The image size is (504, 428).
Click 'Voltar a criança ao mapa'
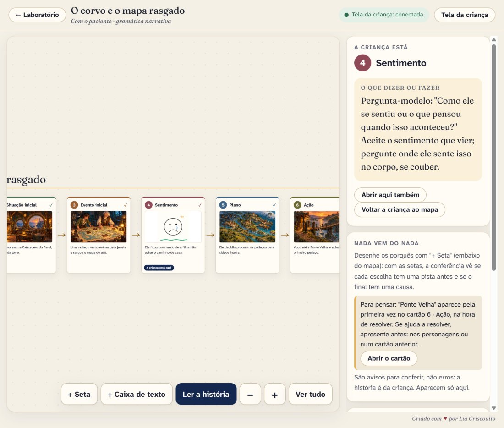tap(400, 210)
